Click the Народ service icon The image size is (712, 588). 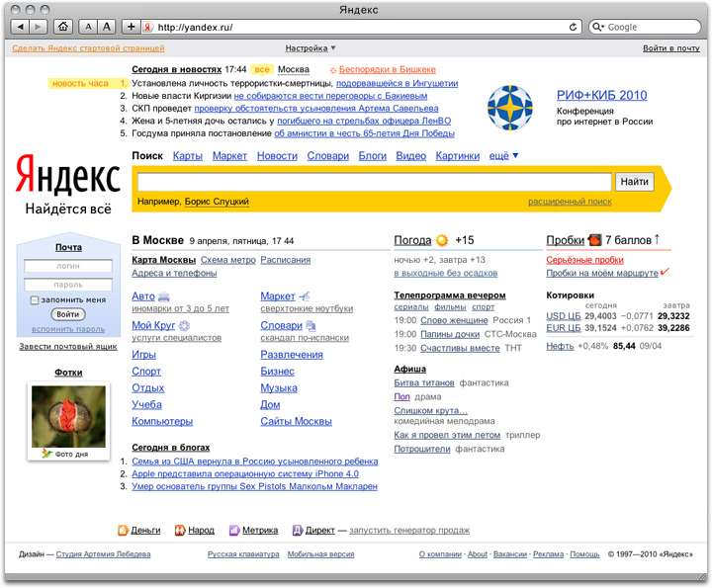coord(180,531)
